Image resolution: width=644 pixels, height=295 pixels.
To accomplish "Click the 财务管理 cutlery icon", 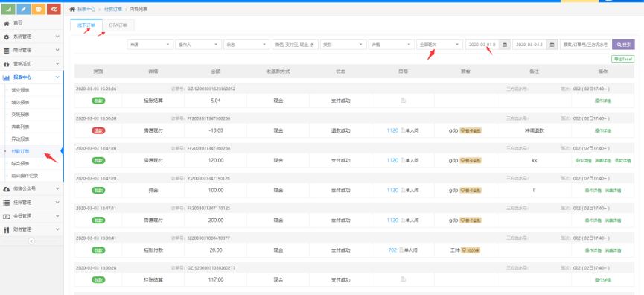I will [6, 229].
